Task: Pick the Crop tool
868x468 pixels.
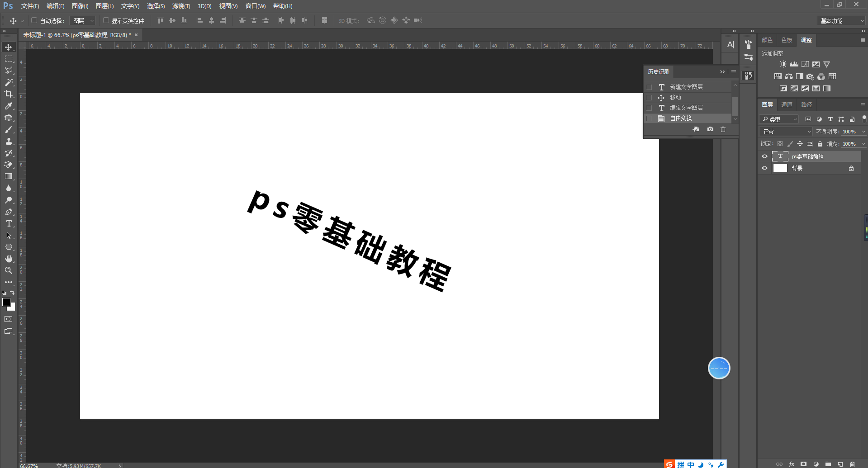Action: [x=8, y=94]
